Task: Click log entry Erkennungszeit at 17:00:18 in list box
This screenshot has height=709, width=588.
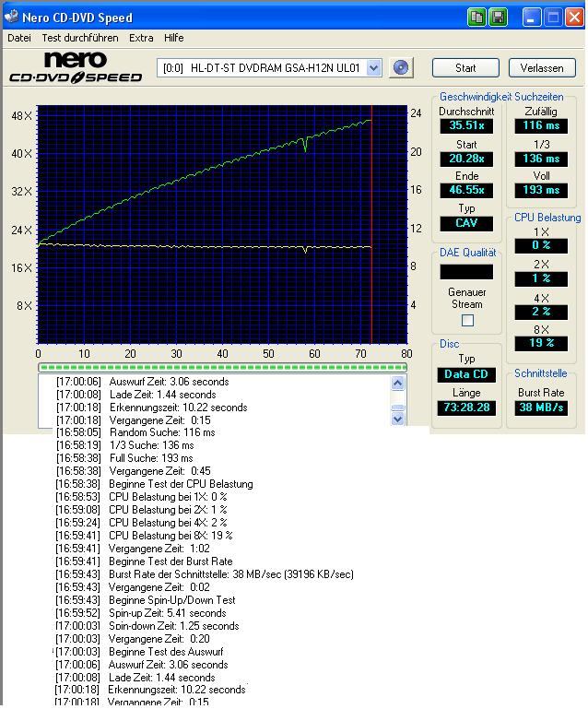Action: pos(151,408)
